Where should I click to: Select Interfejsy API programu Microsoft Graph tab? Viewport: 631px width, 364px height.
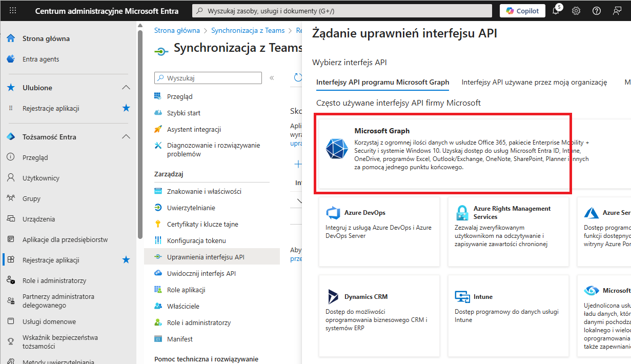click(382, 82)
